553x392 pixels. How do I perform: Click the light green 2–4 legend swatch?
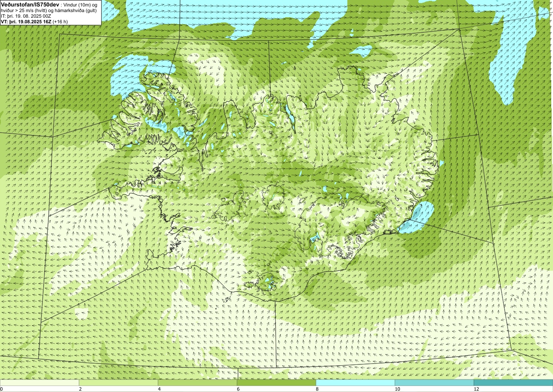point(119,383)
